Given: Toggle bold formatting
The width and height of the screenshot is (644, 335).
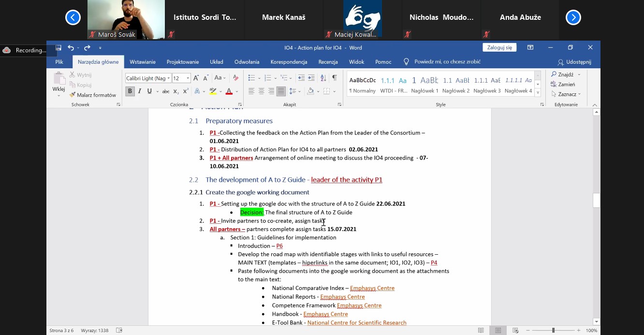Looking at the screenshot, I should pos(130,91).
